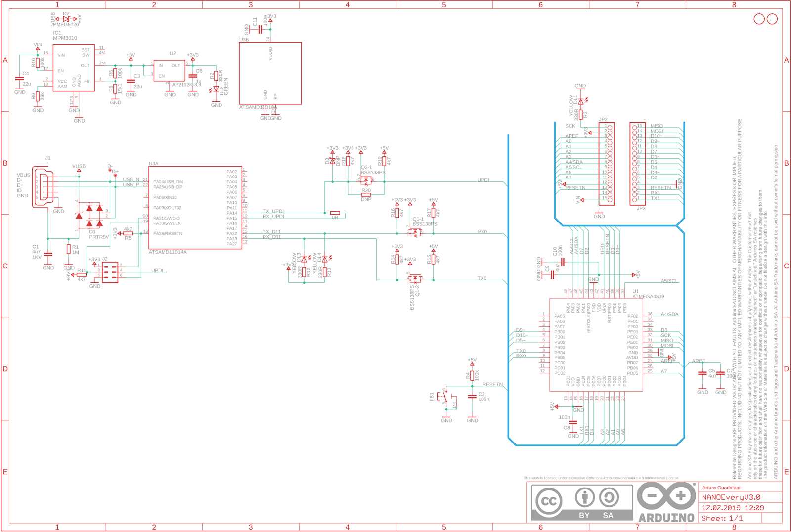This screenshot has height=532, width=791.
Task: Click the RESETN label beside R4
Action: pos(492,384)
